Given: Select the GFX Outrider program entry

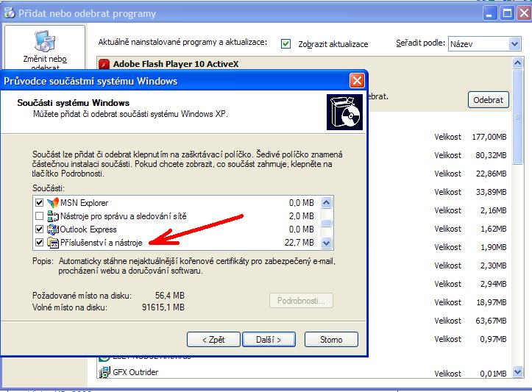Looking at the screenshot, I should [135, 372].
